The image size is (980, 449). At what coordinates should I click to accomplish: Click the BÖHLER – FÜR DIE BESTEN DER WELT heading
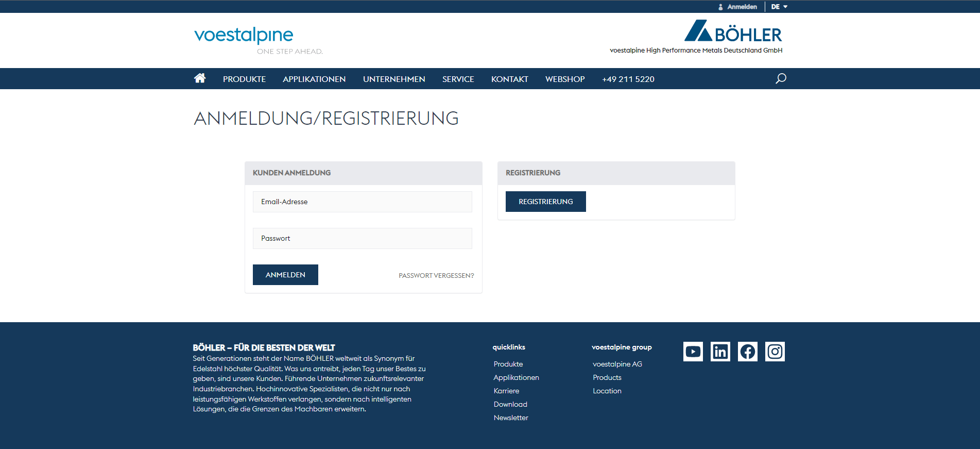point(264,347)
